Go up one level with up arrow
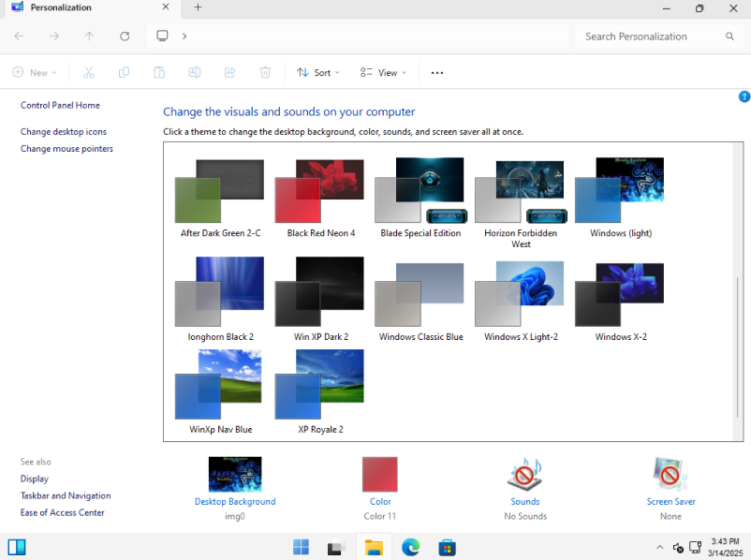This screenshot has width=751, height=560. coord(89,36)
